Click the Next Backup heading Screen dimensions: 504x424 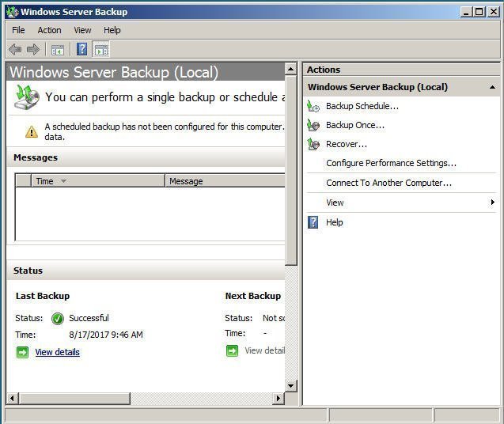pyautogui.click(x=253, y=296)
